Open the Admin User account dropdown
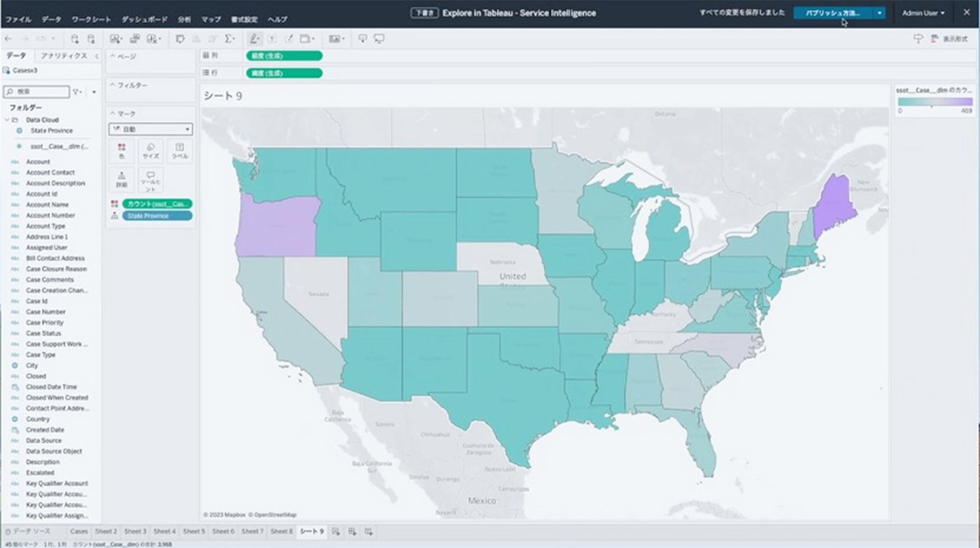The width and height of the screenshot is (980, 548). 924,13
